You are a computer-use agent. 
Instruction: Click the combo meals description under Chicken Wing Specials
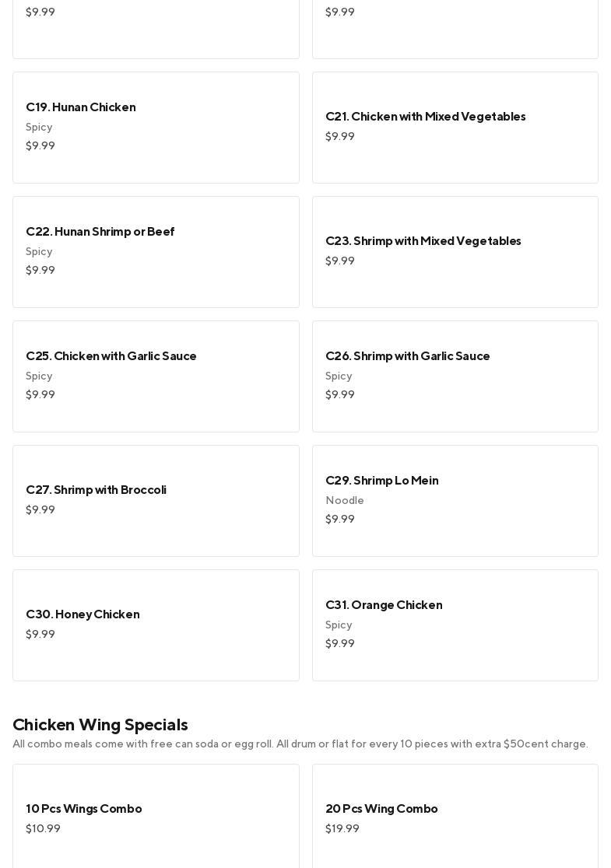tap(300, 744)
